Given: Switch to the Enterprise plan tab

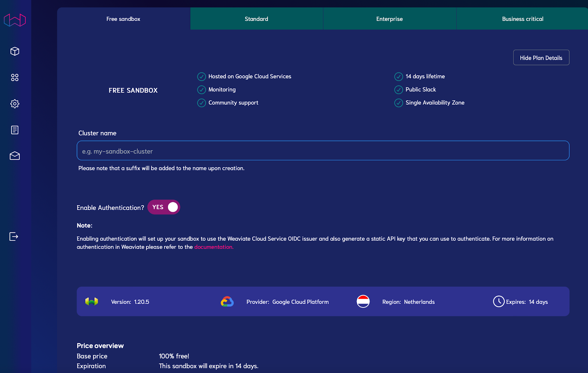Looking at the screenshot, I should pyautogui.click(x=390, y=19).
